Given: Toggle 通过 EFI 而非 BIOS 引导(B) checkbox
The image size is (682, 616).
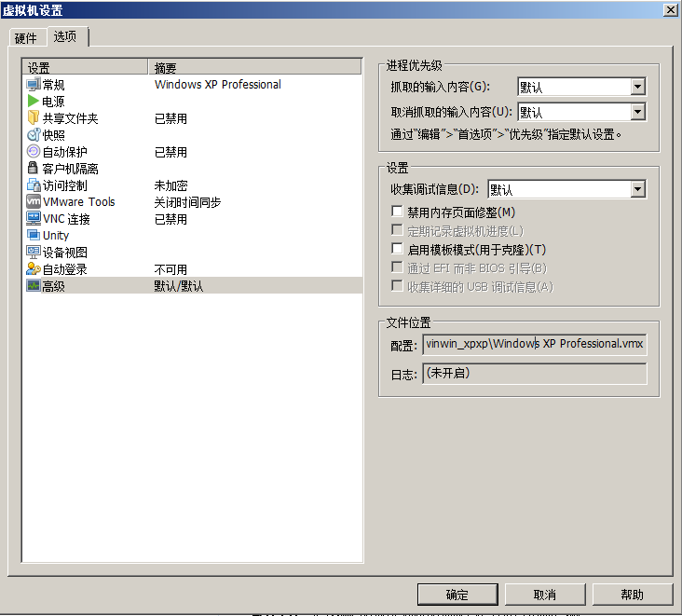Looking at the screenshot, I should click(x=397, y=267).
